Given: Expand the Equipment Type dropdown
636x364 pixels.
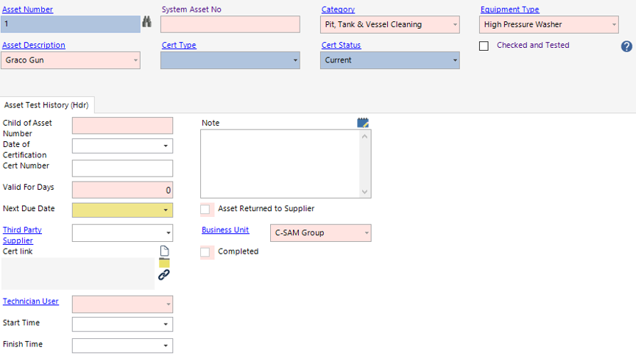Looking at the screenshot, I should tap(614, 25).
